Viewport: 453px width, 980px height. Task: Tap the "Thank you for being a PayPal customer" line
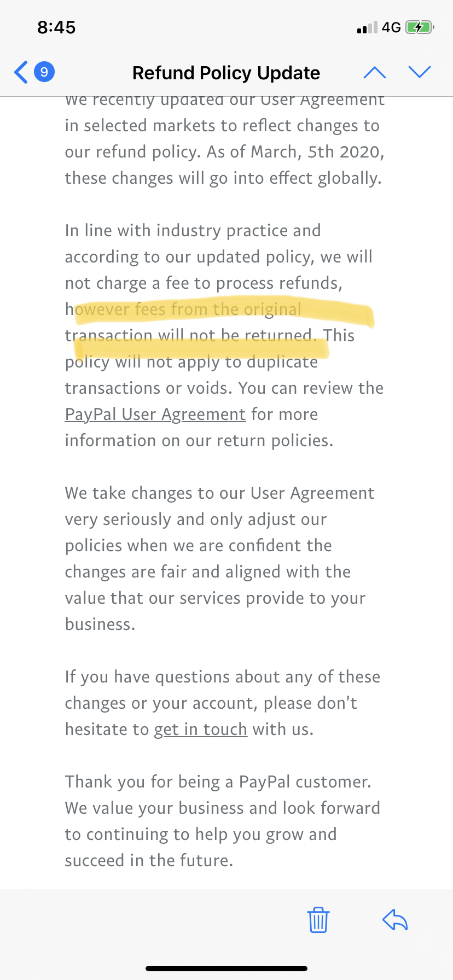[218, 782]
